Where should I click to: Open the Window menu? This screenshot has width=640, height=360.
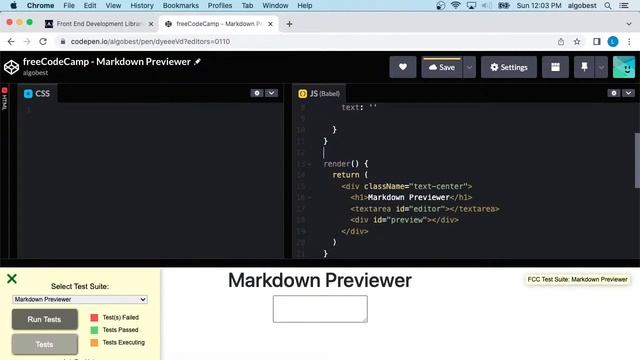tap(275, 6)
